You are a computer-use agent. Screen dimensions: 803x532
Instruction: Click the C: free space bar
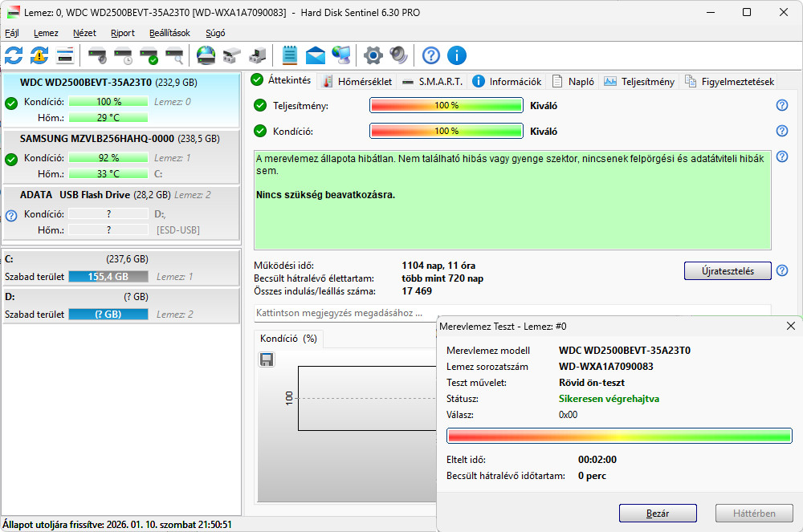(x=108, y=277)
